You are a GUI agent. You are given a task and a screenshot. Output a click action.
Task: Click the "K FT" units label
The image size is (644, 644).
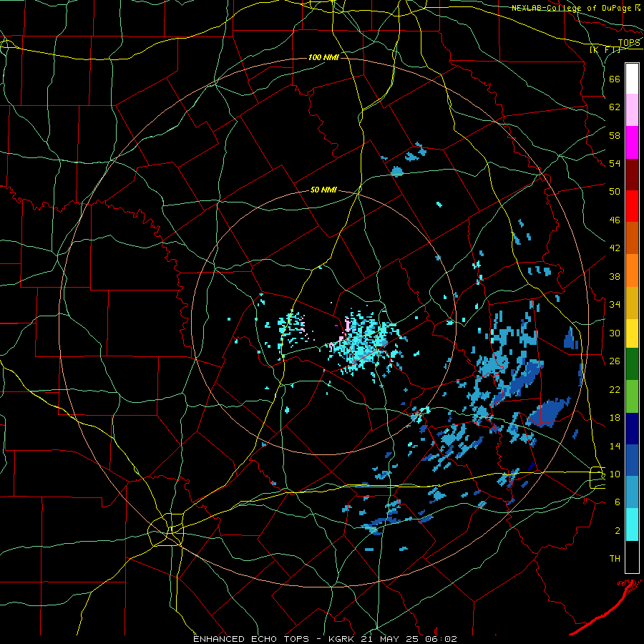[606, 49]
